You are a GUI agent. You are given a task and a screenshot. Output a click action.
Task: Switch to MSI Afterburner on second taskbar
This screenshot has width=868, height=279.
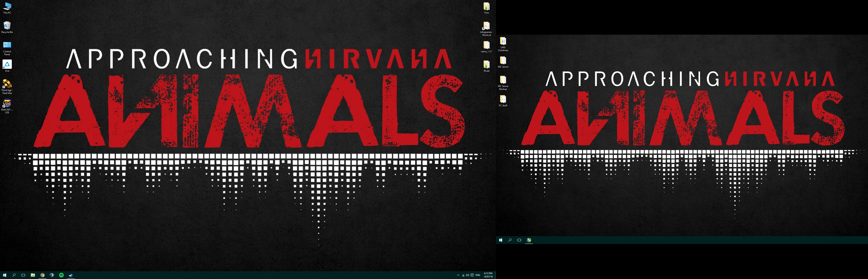pos(529,240)
